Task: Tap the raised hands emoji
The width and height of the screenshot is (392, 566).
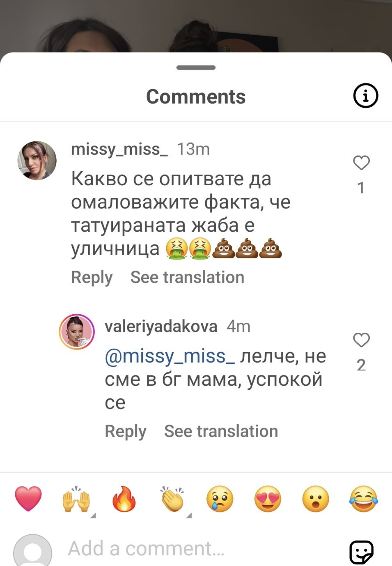Action: coord(76,499)
